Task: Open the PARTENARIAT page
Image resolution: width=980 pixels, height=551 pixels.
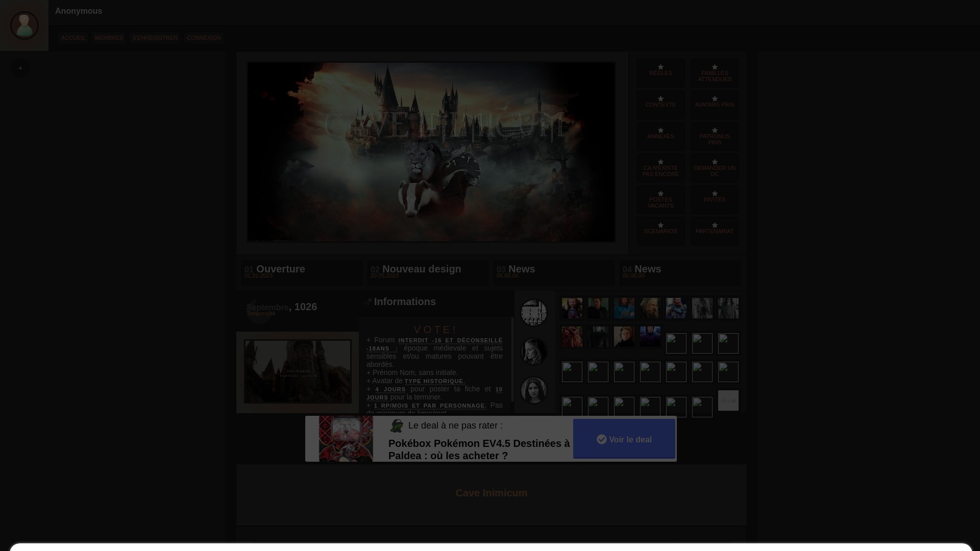Action: [715, 231]
